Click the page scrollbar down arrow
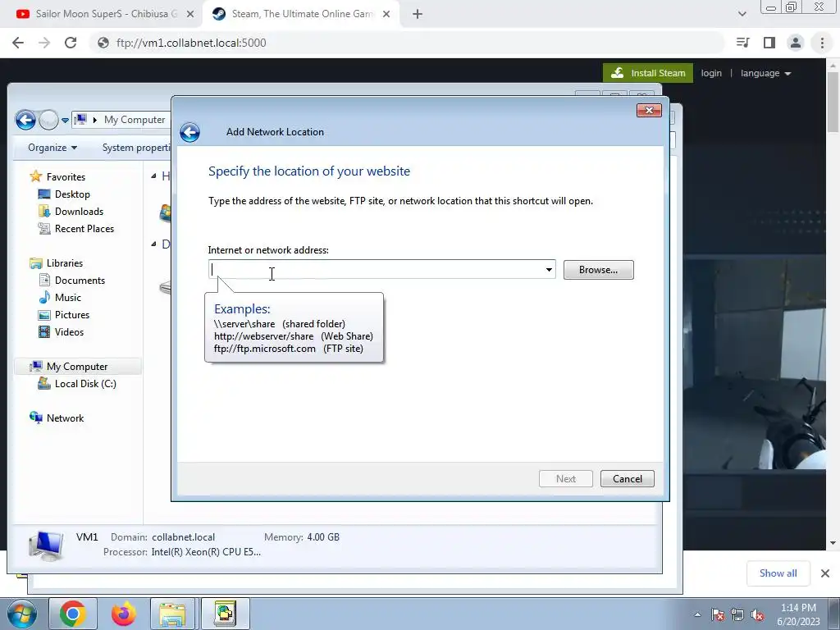 pos(833,543)
